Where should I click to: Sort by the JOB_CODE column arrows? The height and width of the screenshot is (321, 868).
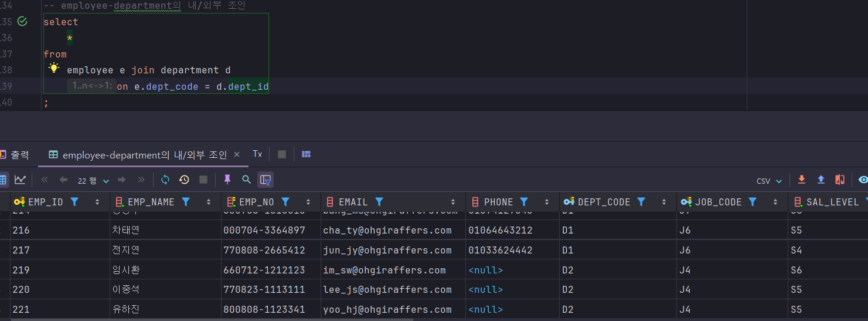(775, 202)
